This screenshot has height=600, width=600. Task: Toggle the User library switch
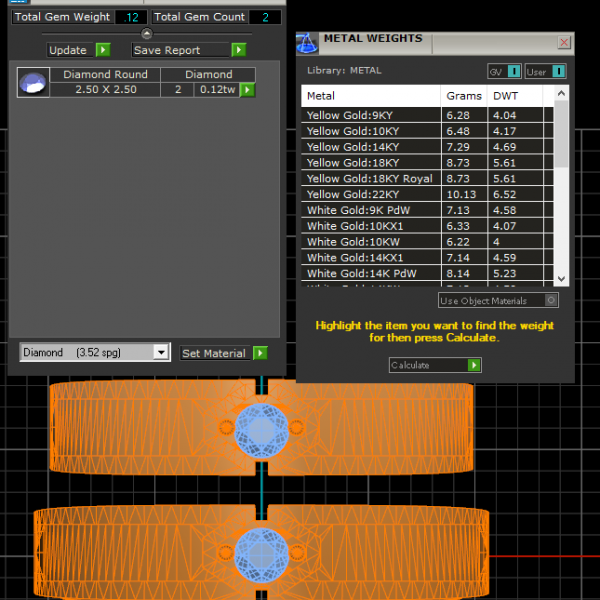click(x=558, y=71)
